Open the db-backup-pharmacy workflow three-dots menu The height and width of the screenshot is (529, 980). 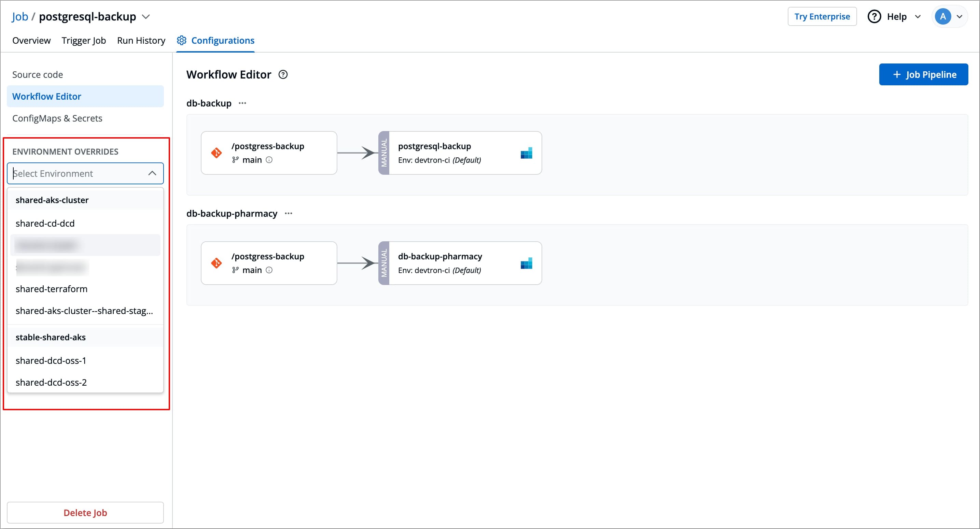coord(289,213)
